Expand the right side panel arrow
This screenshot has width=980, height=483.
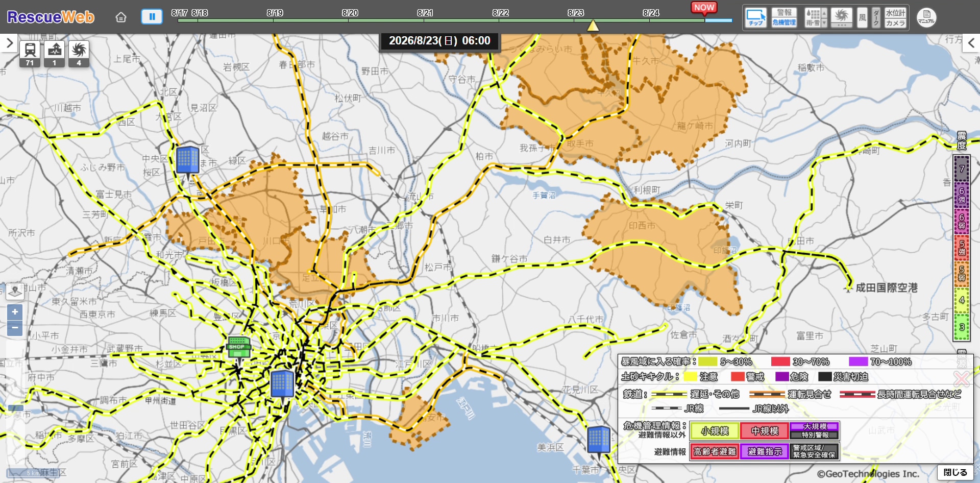971,43
